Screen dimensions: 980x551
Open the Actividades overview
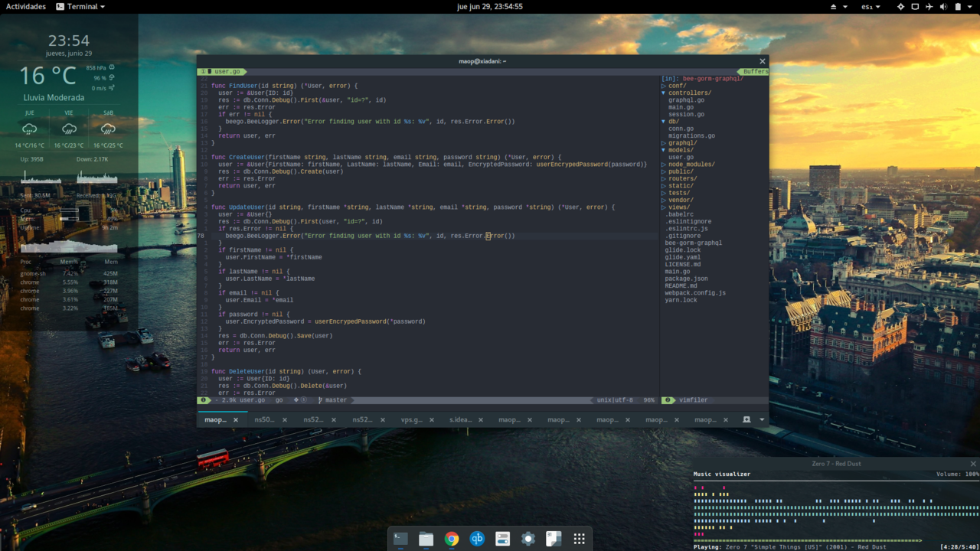[26, 7]
